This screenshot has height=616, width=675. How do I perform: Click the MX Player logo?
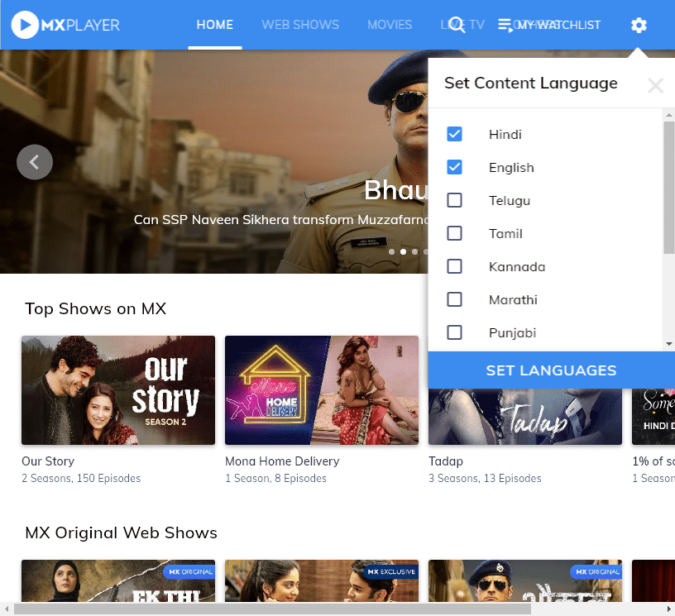[65, 25]
